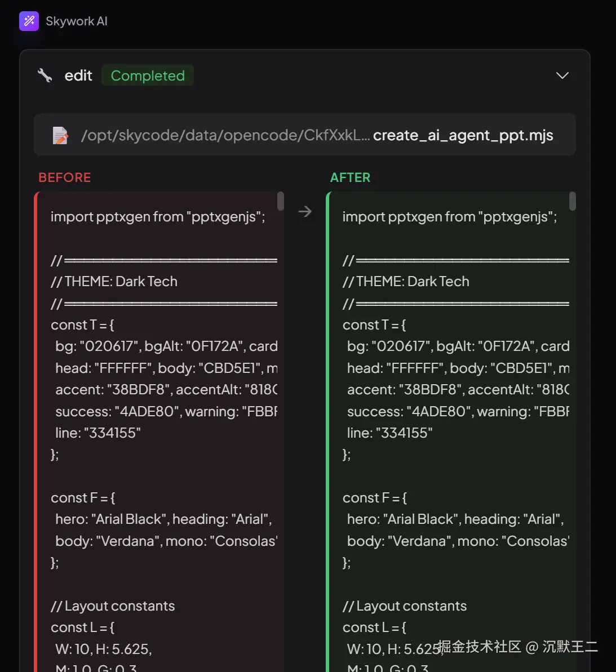The image size is (616, 672).
Task: Collapse the edit panel with the chevron
Action: (x=562, y=75)
